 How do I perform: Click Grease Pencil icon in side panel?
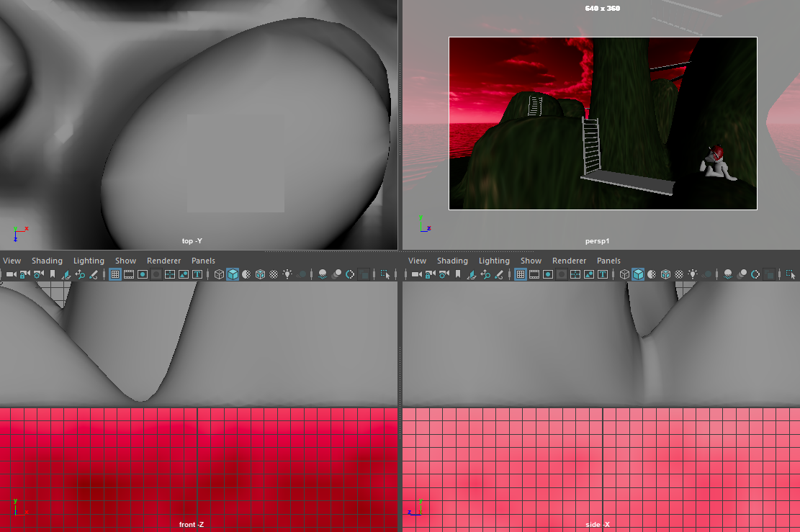tap(498, 274)
